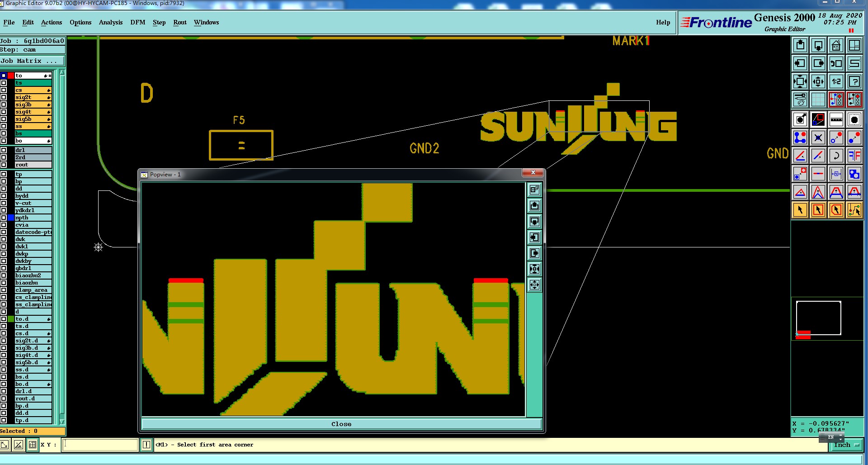Open the Job Matrix button
Screen dimensions: 868x465
(x=33, y=61)
